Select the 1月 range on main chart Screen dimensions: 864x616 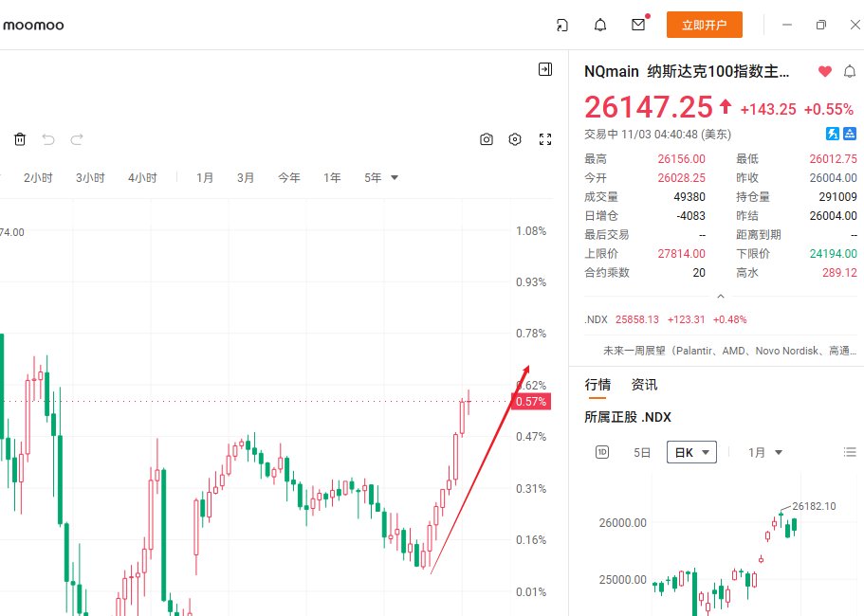[x=205, y=178]
